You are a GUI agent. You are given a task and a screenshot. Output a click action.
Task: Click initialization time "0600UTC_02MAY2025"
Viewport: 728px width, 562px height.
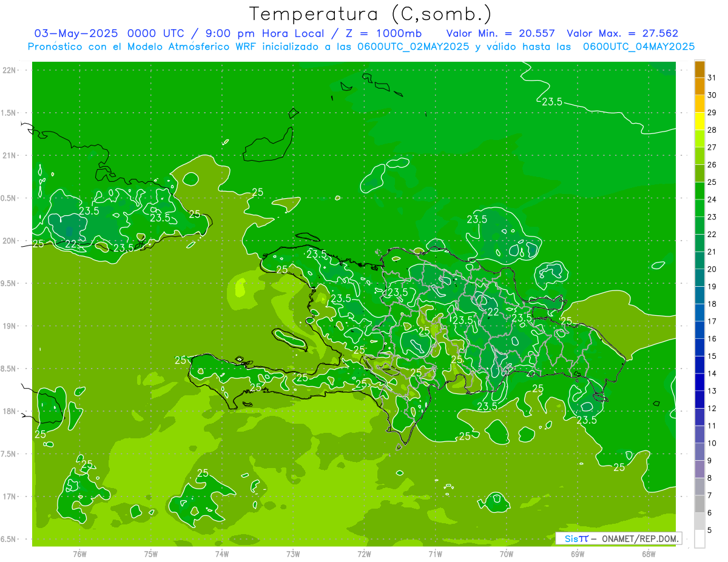[x=413, y=47]
